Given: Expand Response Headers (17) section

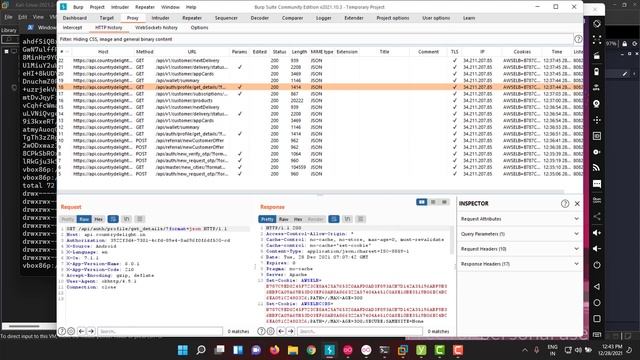Looking at the screenshot, I should [x=520, y=264].
